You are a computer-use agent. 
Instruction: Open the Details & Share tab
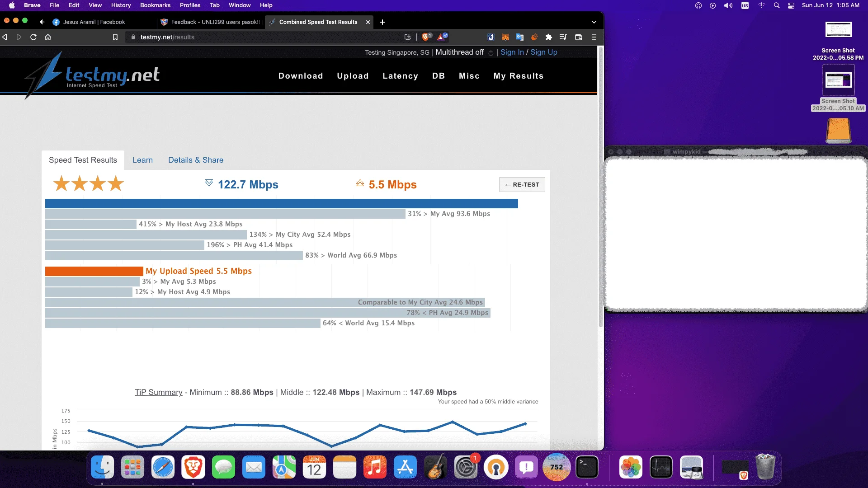tap(196, 160)
